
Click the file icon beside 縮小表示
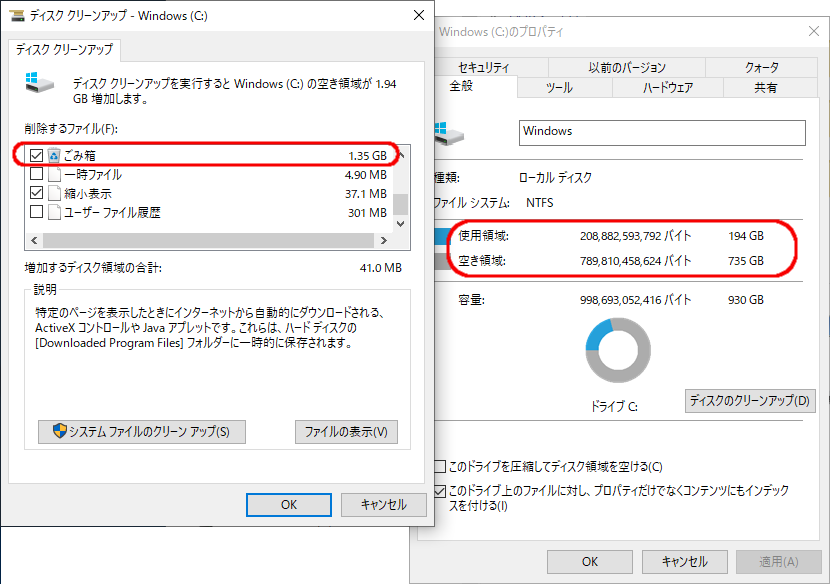pyautogui.click(x=54, y=194)
